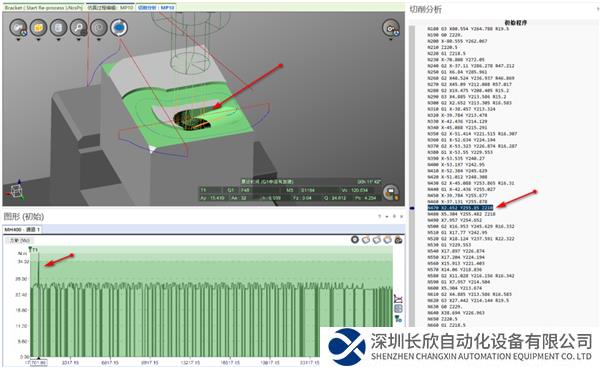Select program line N220 G1 Z218.5
Viewport: 600px width, 367px height.
[446, 53]
